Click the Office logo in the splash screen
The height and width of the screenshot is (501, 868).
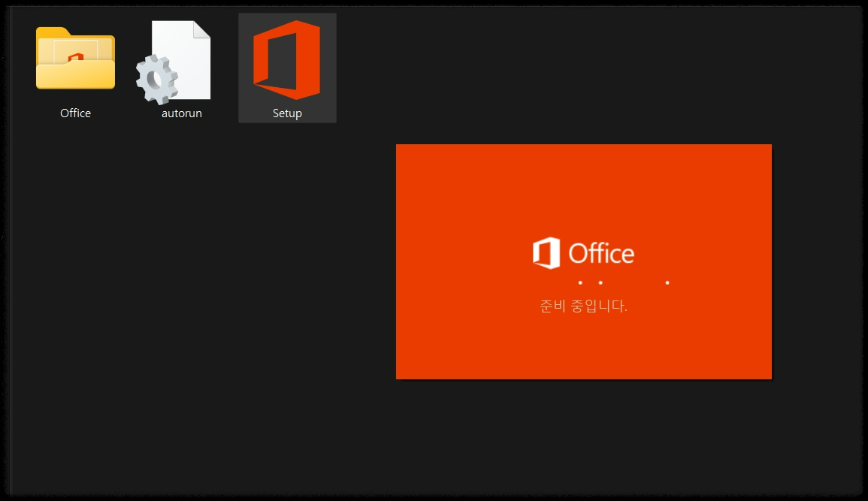pyautogui.click(x=546, y=253)
